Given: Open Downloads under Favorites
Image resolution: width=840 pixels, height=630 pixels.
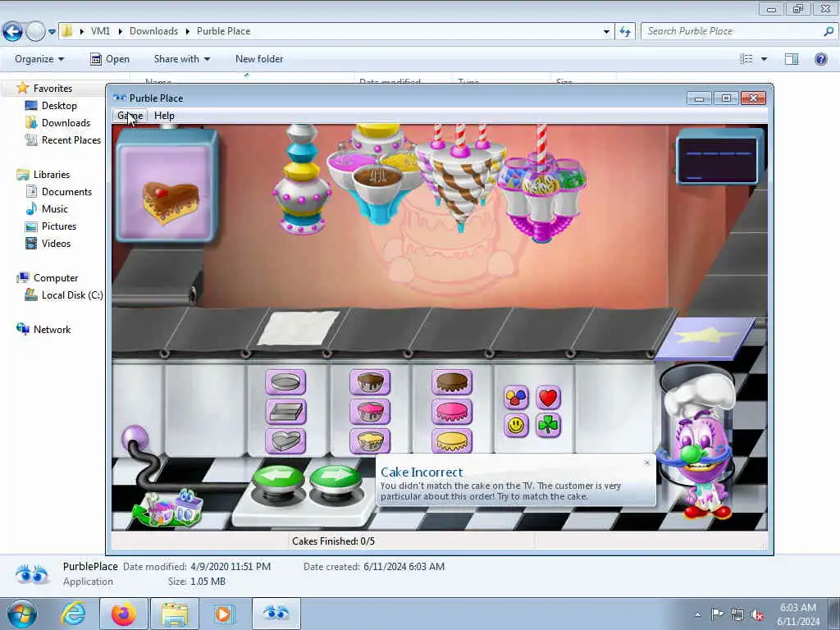Looking at the screenshot, I should (x=57, y=123).
